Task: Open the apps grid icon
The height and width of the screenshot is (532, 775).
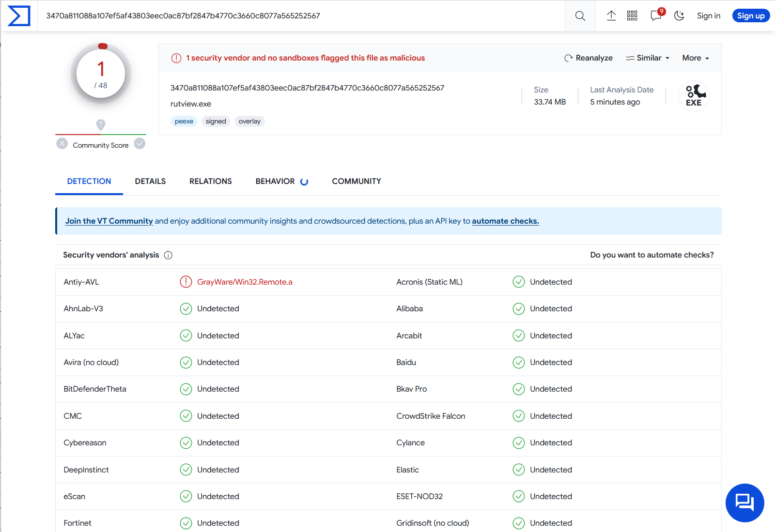Action: 632,16
